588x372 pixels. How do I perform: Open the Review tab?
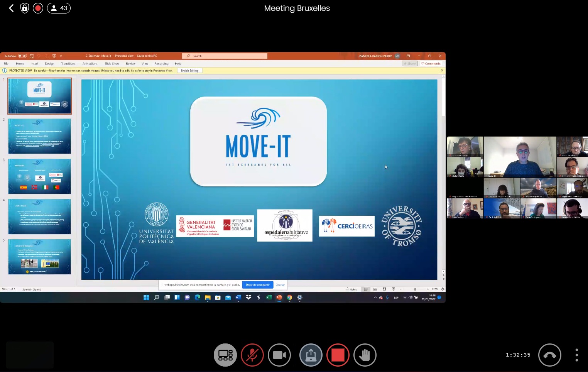131,64
